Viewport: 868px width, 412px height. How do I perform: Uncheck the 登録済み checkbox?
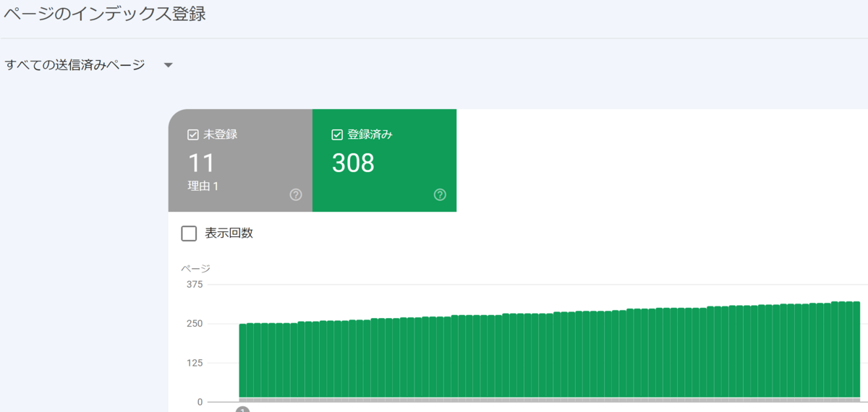(337, 134)
